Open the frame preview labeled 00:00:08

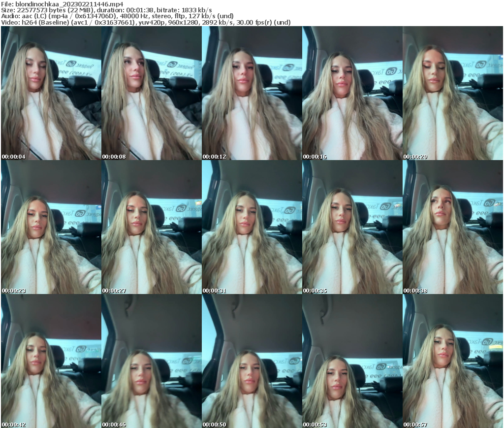tap(151, 94)
